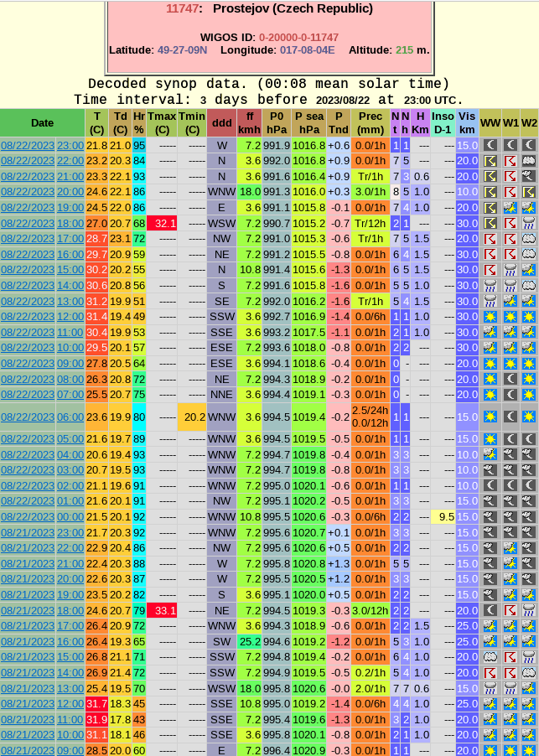The image size is (539, 756).
Task: Click the yellow Tmin 20.2 cell
Action: click(192, 417)
